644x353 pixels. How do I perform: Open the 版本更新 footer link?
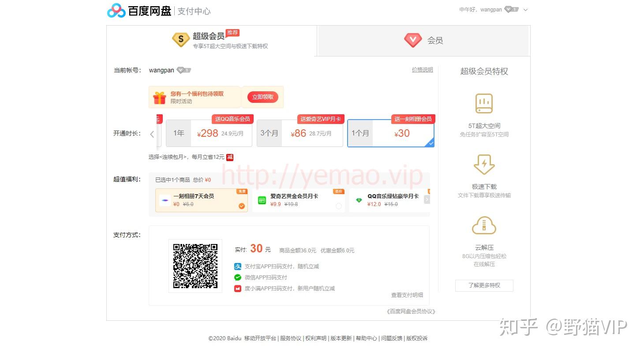click(x=341, y=338)
